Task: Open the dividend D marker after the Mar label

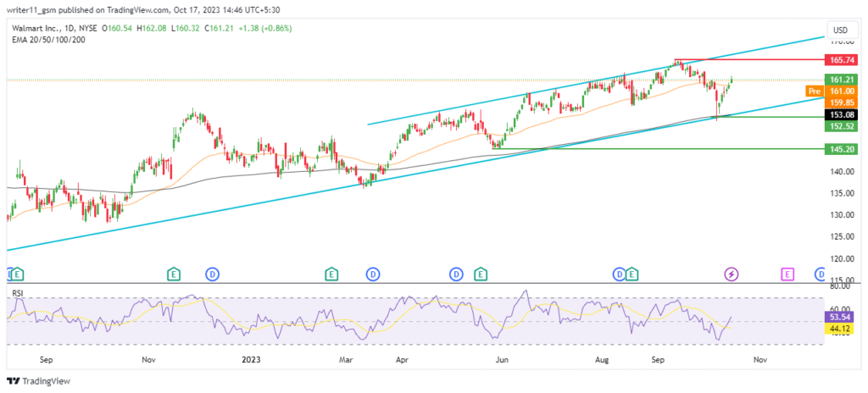Action: tap(373, 274)
